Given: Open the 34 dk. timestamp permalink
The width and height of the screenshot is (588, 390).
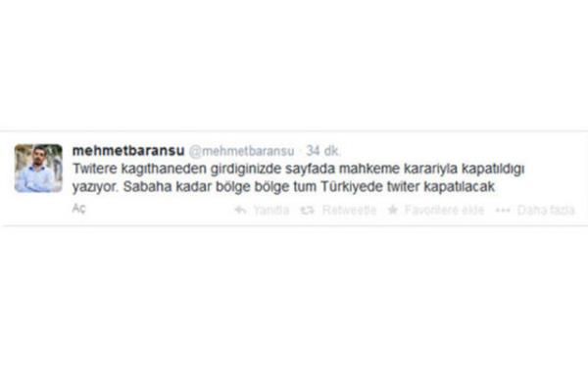Looking at the screenshot, I should pyautogui.click(x=323, y=151).
